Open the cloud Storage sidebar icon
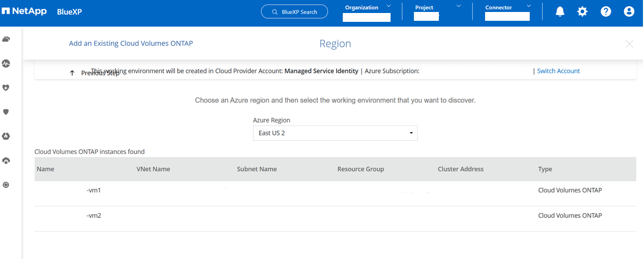 click(x=6, y=40)
